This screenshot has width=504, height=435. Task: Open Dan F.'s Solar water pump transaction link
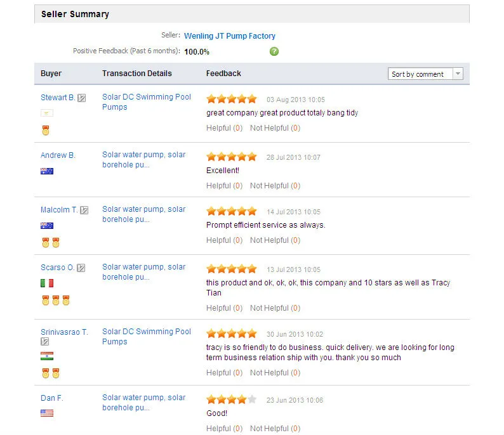point(144,403)
